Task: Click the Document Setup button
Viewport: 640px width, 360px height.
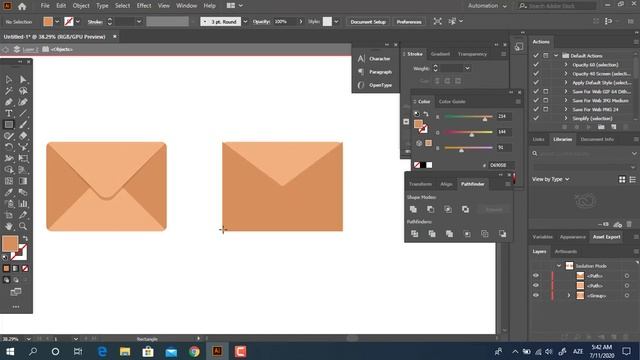Action: (x=368, y=22)
